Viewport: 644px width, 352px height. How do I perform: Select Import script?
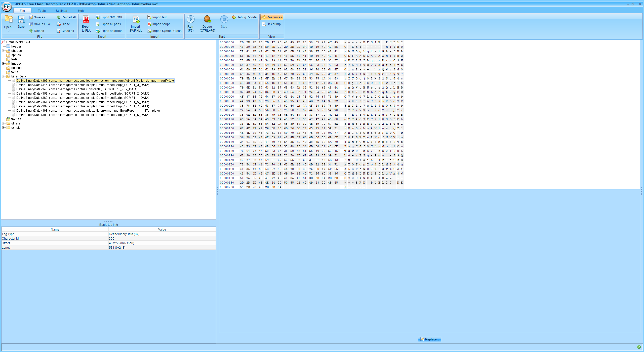pyautogui.click(x=159, y=24)
